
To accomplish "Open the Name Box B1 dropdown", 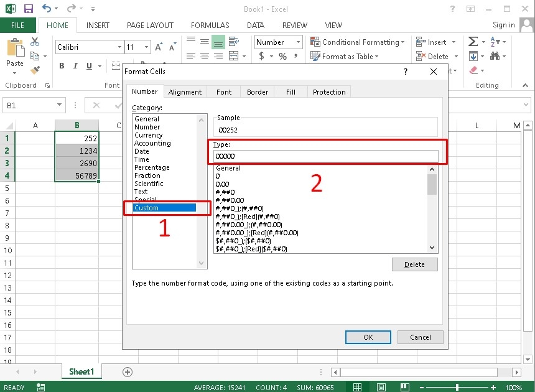I will click(59, 105).
